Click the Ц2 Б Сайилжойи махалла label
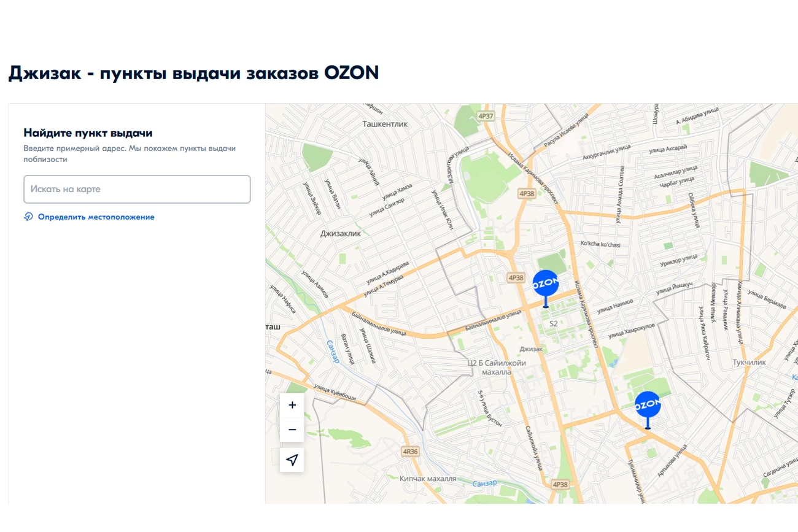The image size is (798, 532). click(497, 368)
